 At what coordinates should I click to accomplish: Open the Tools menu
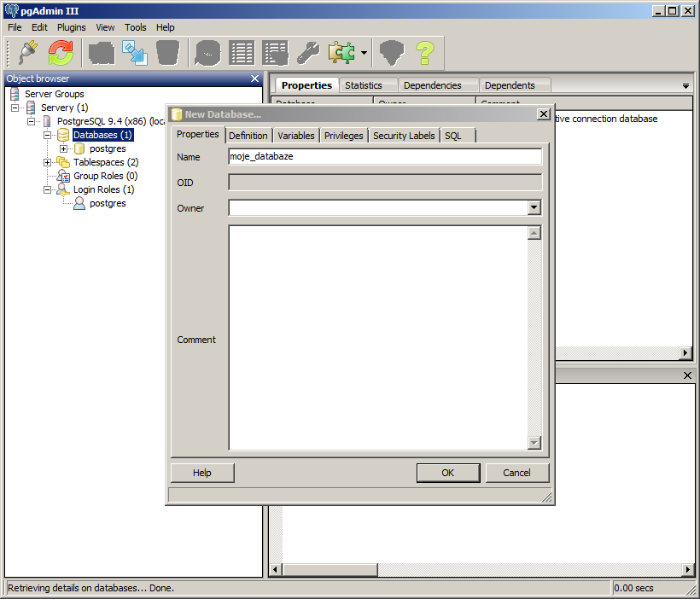(x=136, y=27)
